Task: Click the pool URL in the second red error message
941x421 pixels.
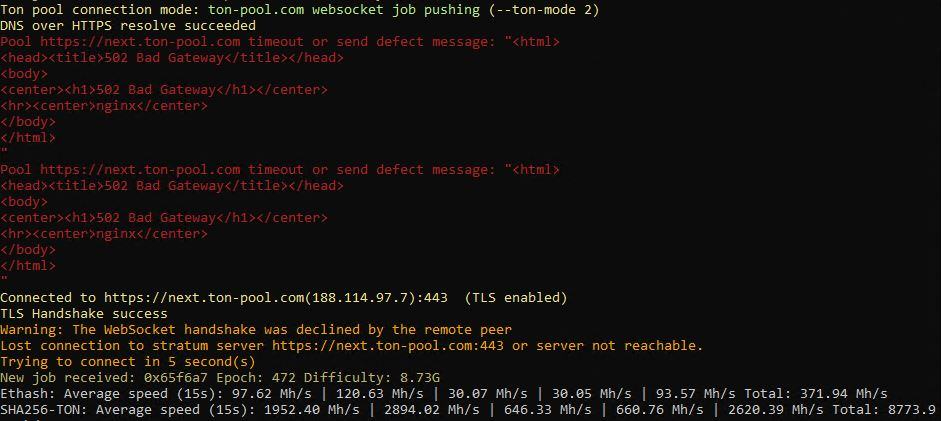Action: (x=140, y=170)
